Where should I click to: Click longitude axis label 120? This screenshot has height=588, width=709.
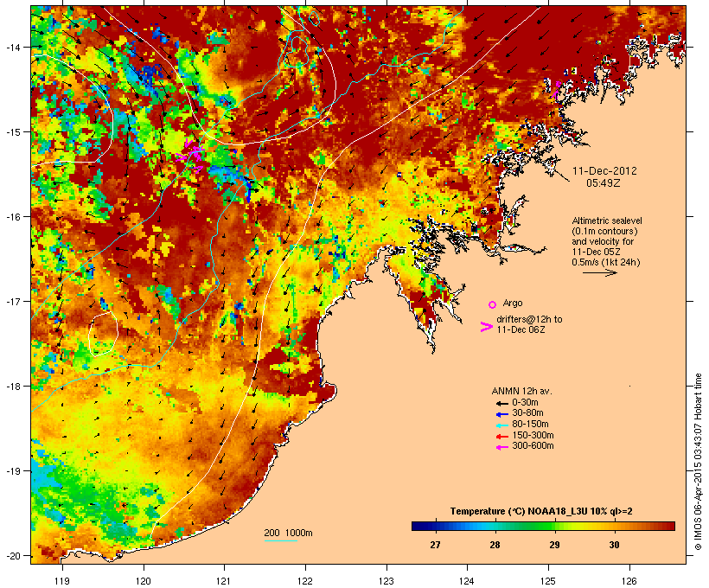tap(144, 581)
